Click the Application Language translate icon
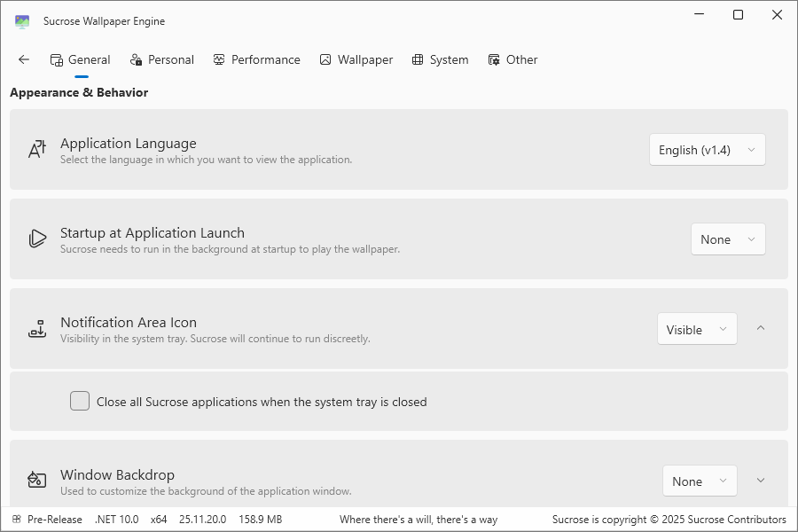This screenshot has height=532, width=798. [36, 150]
